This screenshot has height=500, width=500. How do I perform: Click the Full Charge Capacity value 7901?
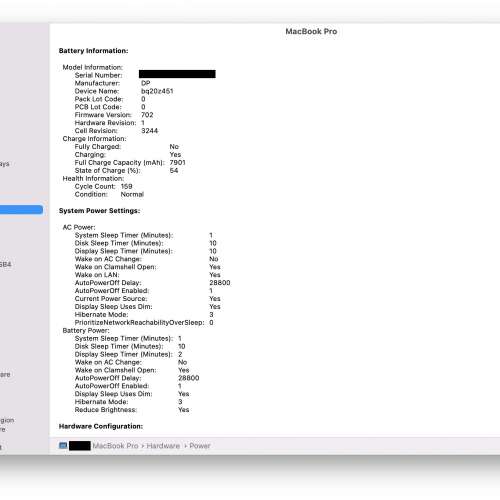click(x=177, y=163)
